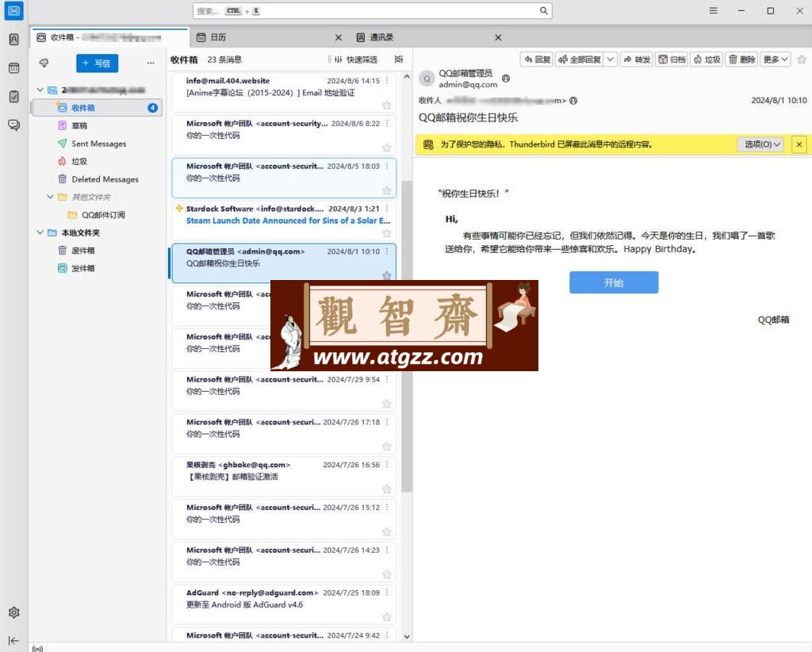Open more options for Stardock Software message
Image resolution: width=812 pixels, height=652 pixels.
387,209
